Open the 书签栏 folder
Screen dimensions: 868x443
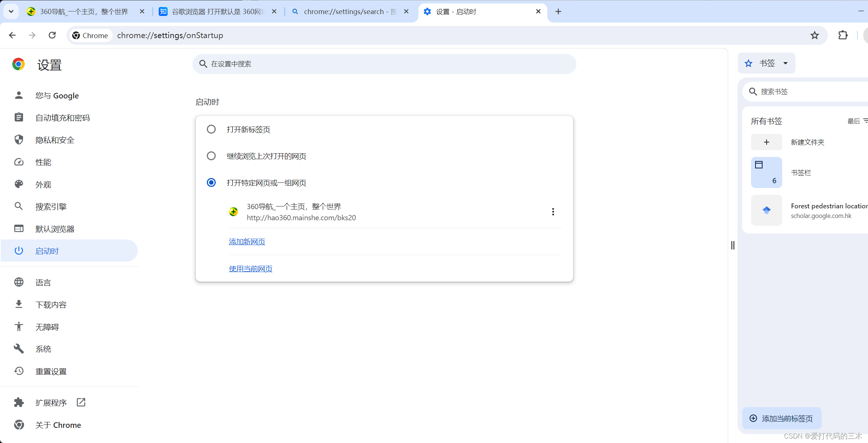801,172
